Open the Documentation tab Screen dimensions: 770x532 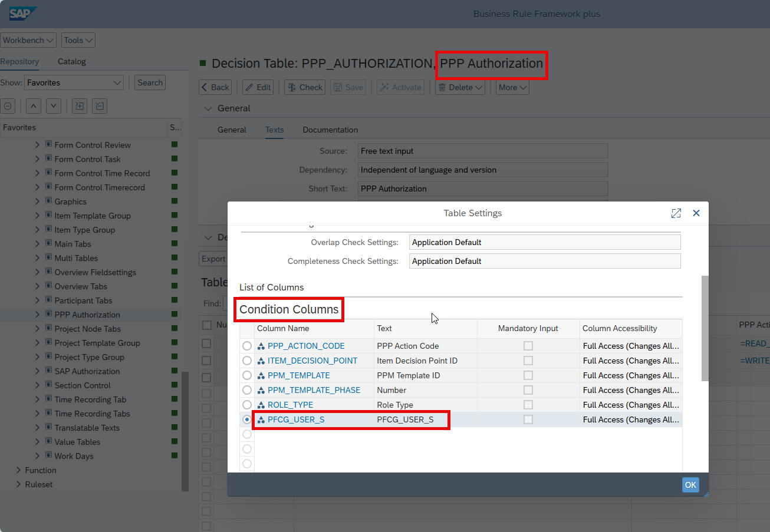coord(330,130)
